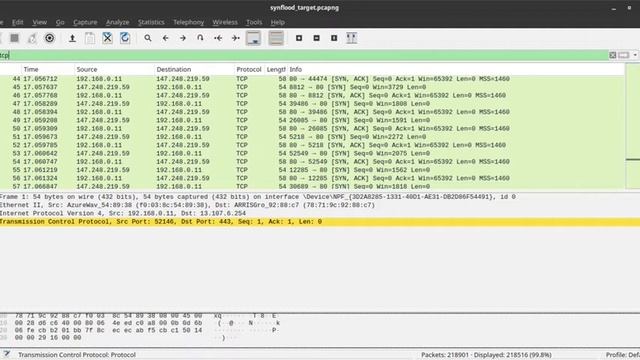Click the first hex byte row starting 78 71
Image resolution: width=640 pixels, height=360 pixels.
[x=108, y=316]
